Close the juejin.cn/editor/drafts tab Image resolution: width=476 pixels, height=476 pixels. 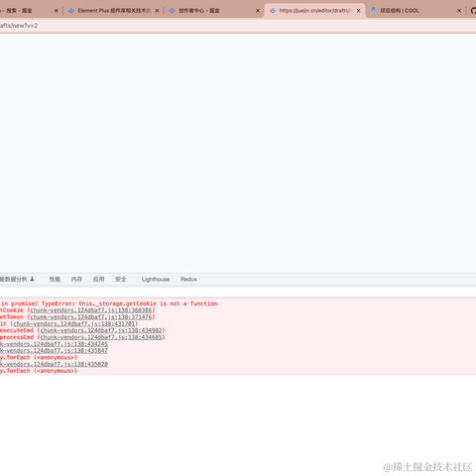[x=359, y=11]
